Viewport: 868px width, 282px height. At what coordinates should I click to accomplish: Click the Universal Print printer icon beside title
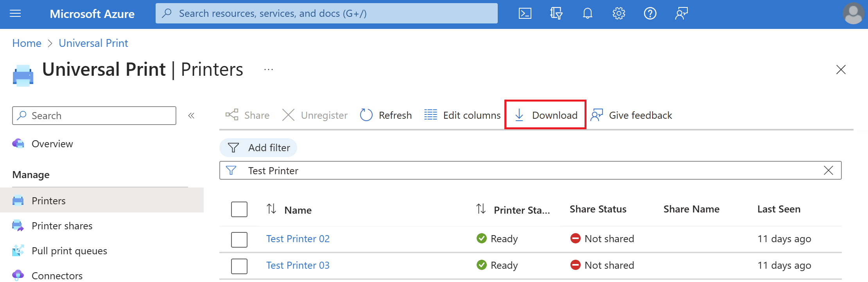point(23,75)
